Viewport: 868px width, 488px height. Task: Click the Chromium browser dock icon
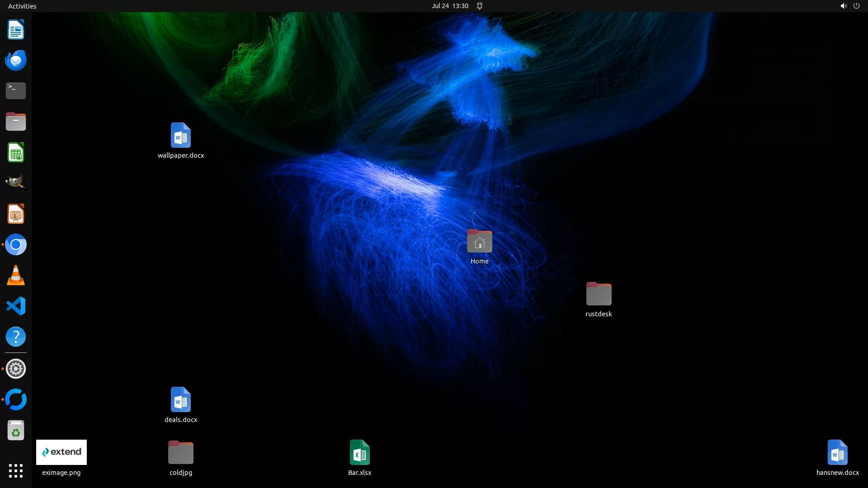(16, 244)
